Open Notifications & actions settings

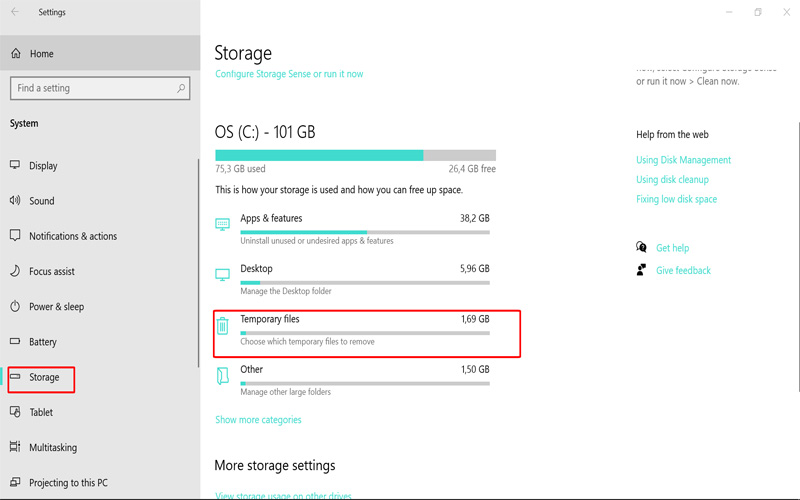point(73,236)
